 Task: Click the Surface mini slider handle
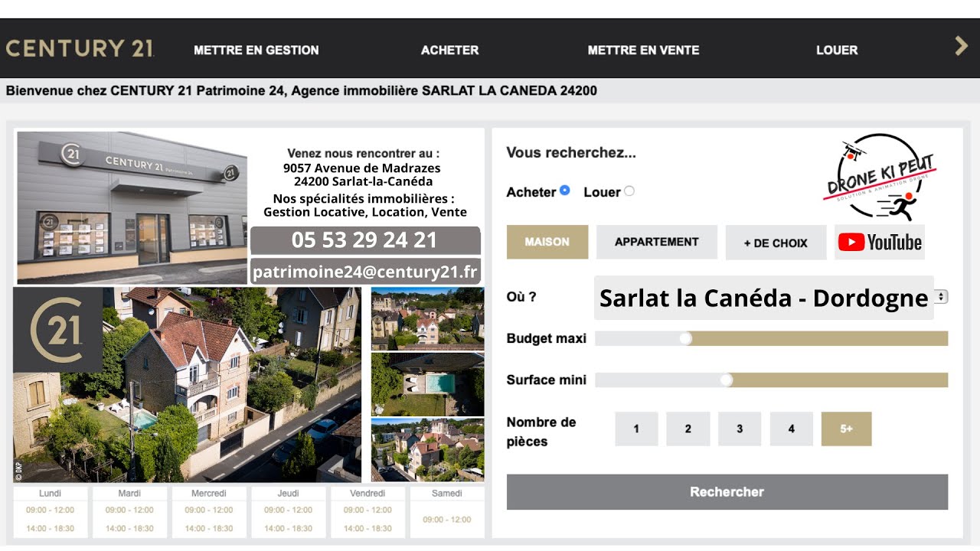pos(727,380)
